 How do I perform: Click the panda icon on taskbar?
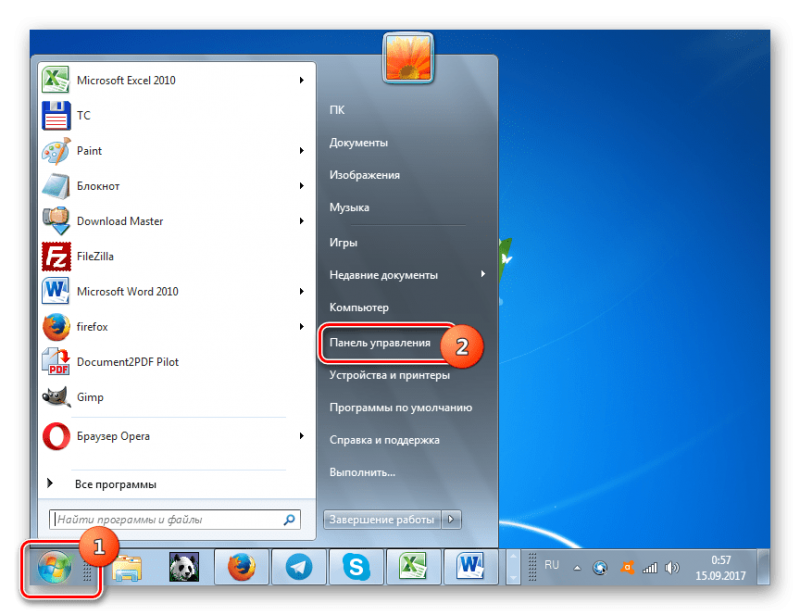[184, 567]
